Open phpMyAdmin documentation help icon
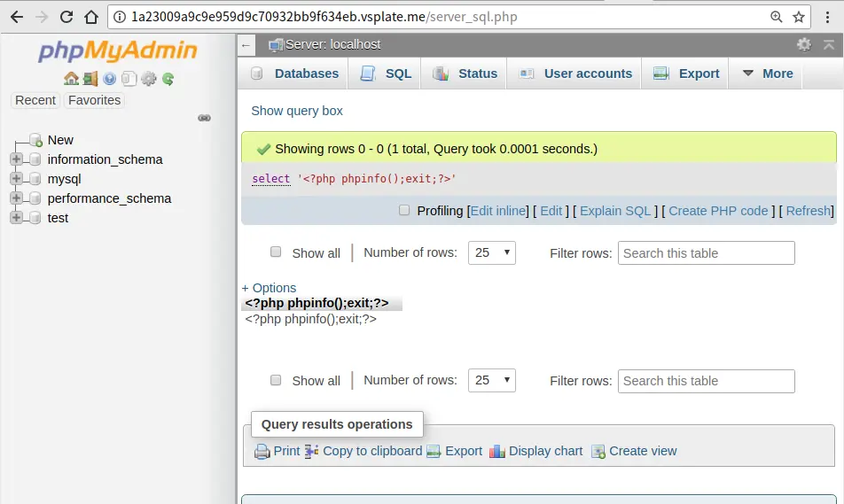Screen dimensions: 844x504 click(x=110, y=79)
